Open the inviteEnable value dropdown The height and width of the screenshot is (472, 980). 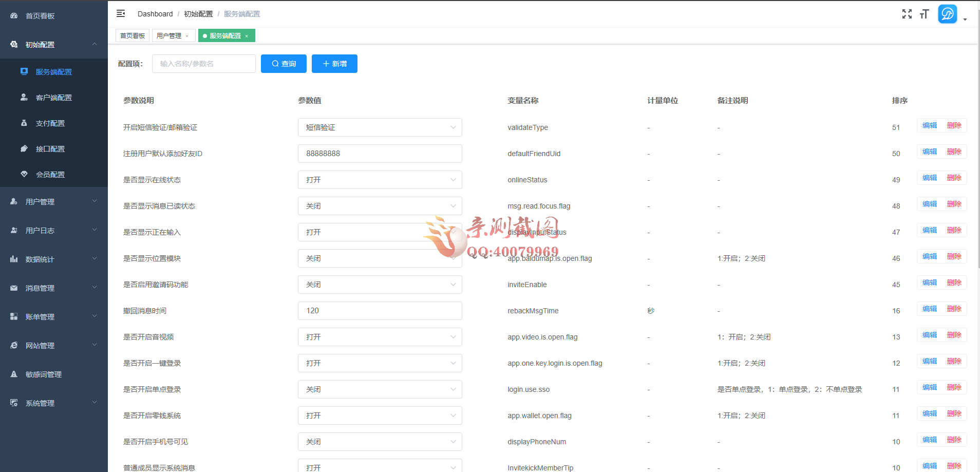(x=380, y=285)
